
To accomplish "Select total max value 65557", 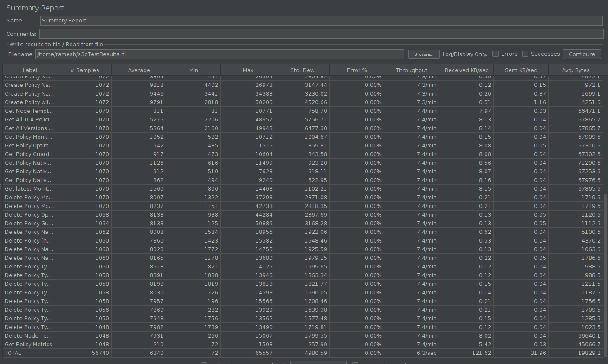I will point(264,353).
